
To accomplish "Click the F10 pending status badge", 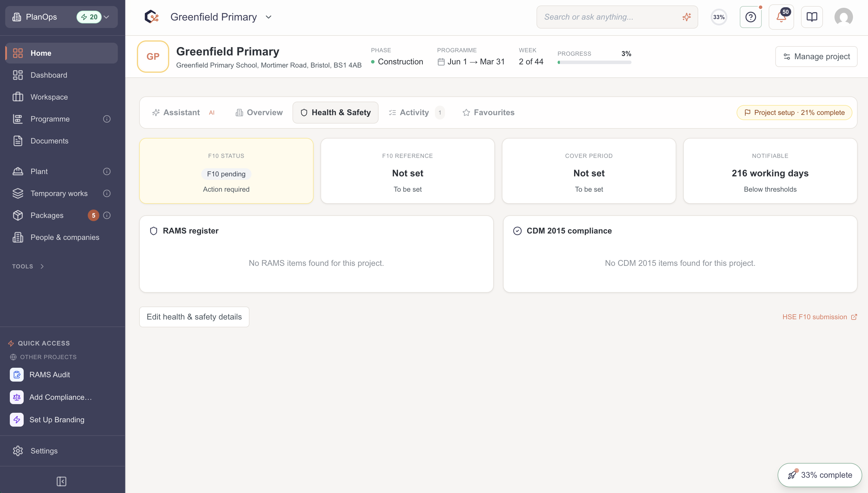I will tap(226, 174).
